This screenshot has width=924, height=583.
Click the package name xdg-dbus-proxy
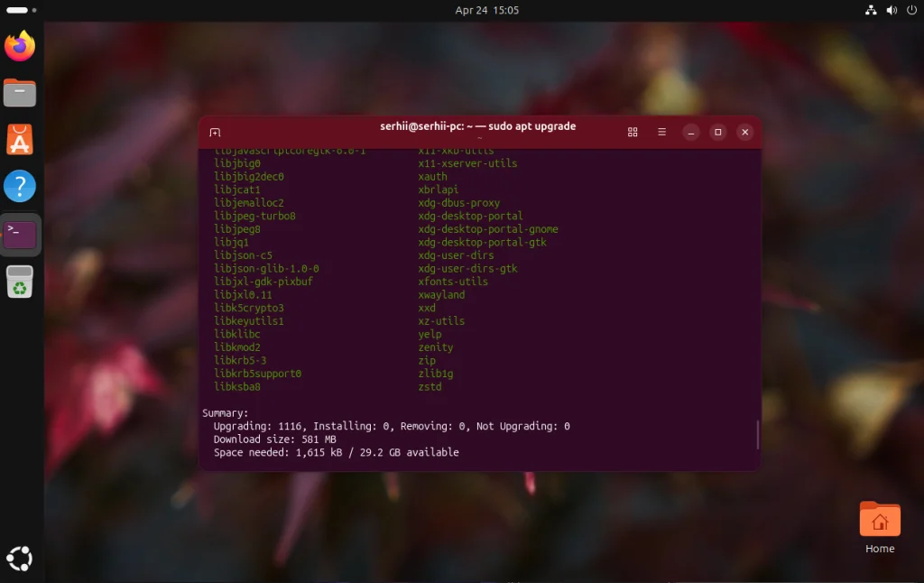pos(458,203)
